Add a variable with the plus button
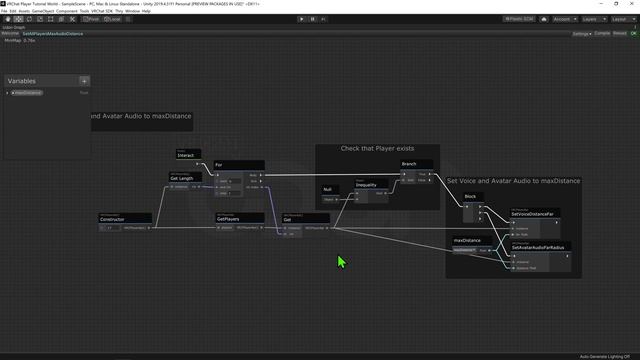640x360 pixels. (x=84, y=81)
